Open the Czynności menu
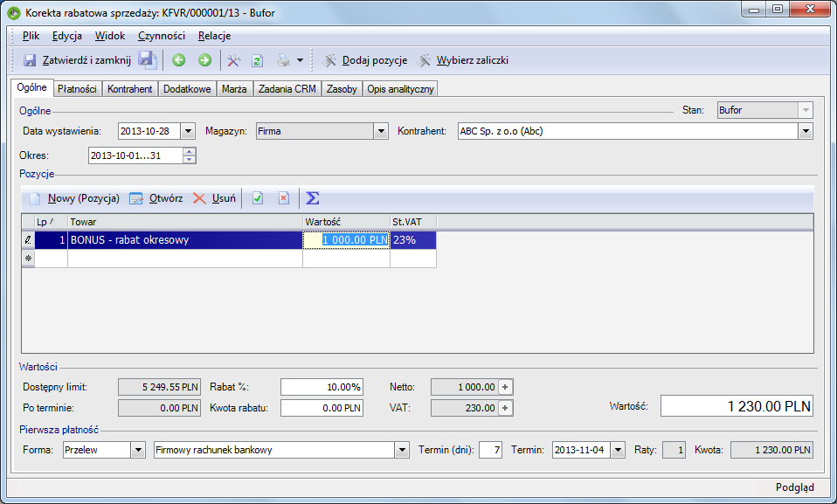Viewport: 837px width, 504px height. pos(162,36)
